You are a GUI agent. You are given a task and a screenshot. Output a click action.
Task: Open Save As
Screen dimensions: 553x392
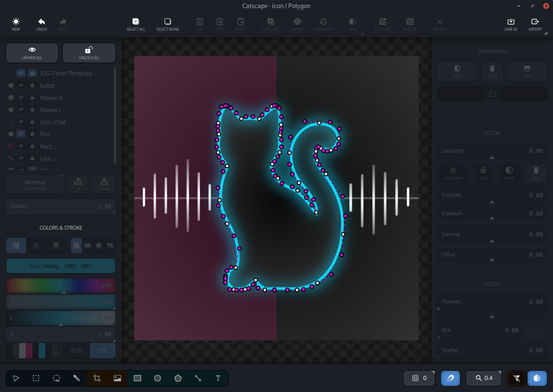pos(511,25)
